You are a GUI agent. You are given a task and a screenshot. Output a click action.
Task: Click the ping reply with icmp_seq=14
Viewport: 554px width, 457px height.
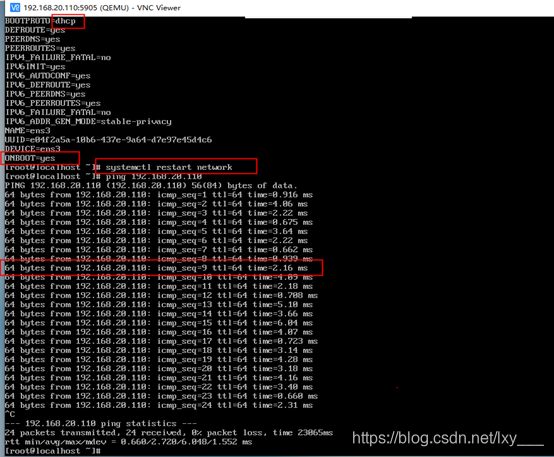(159, 314)
